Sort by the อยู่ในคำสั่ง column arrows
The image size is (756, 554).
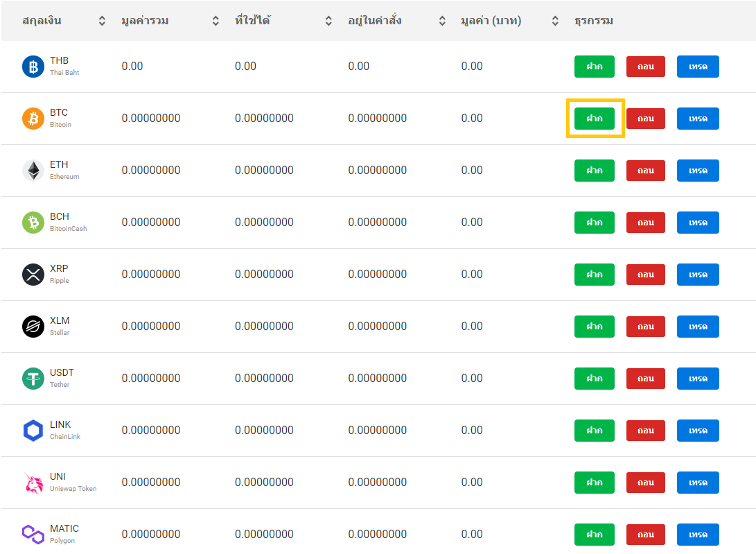click(441, 21)
